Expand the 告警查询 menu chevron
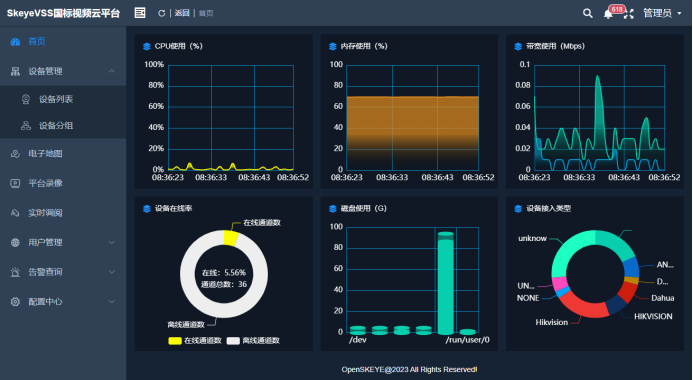Image resolution: width=693 pixels, height=380 pixels. pos(112,272)
